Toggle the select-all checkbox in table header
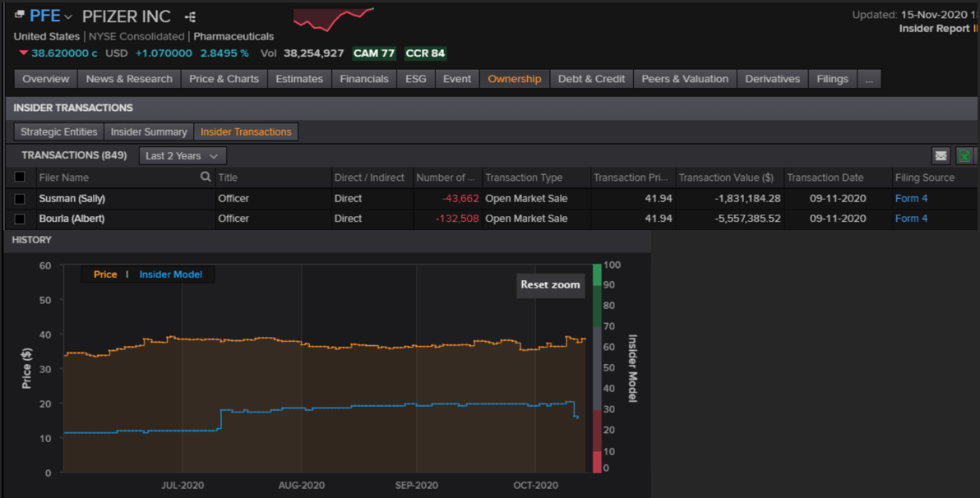This screenshot has width=980, height=498. (20, 177)
